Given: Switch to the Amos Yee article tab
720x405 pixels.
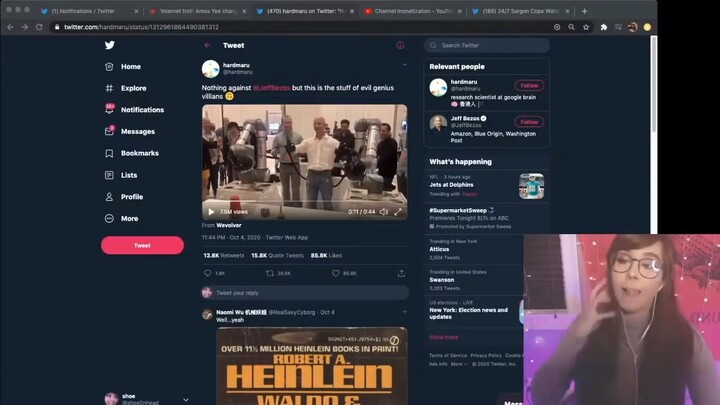Looking at the screenshot, I should pyautogui.click(x=197, y=11).
